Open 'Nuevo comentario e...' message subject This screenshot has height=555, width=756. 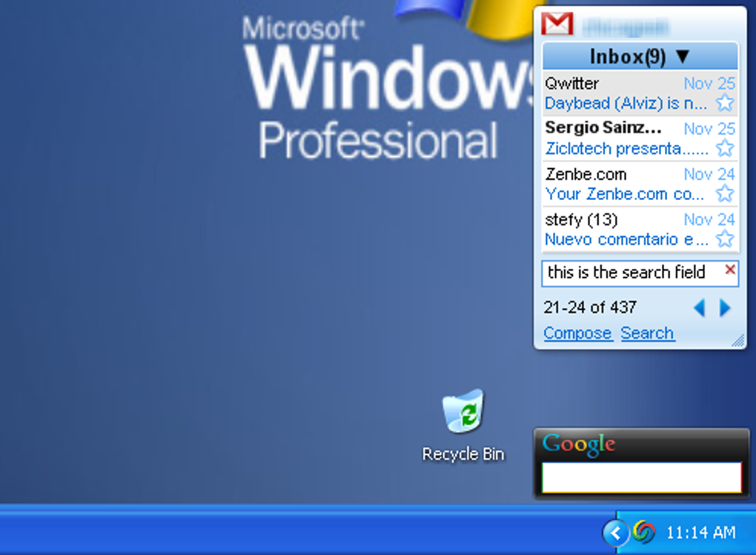tap(626, 239)
